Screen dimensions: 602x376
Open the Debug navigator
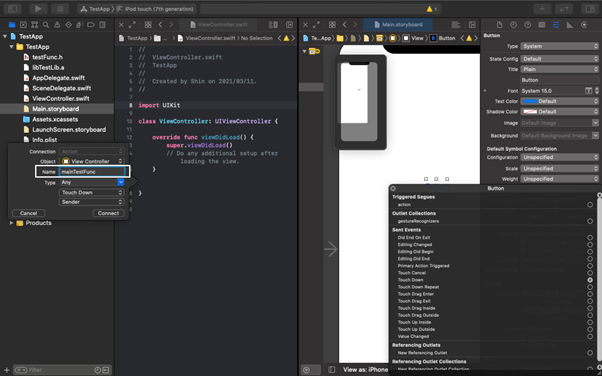click(79, 25)
